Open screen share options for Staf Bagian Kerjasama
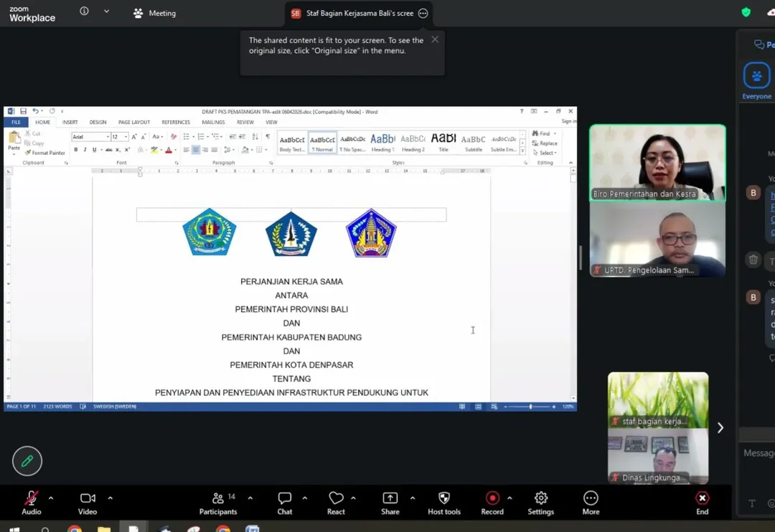The width and height of the screenshot is (775, 532). [x=423, y=14]
